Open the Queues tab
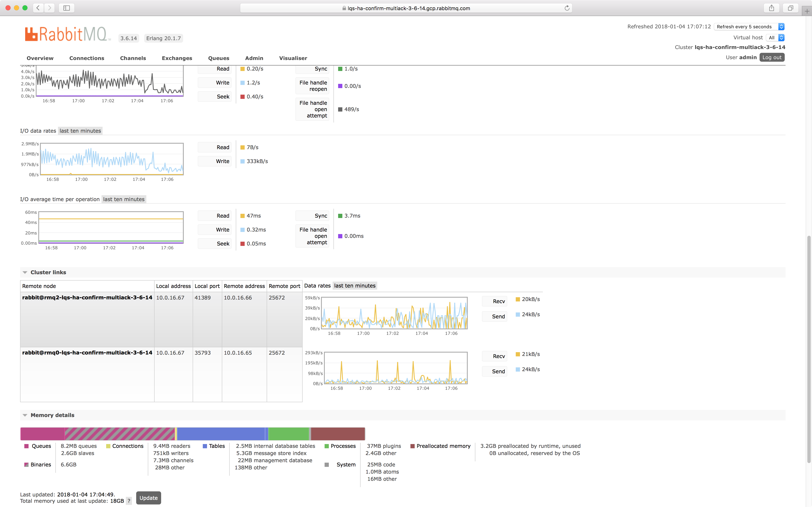This screenshot has height=507, width=812. pyautogui.click(x=218, y=58)
